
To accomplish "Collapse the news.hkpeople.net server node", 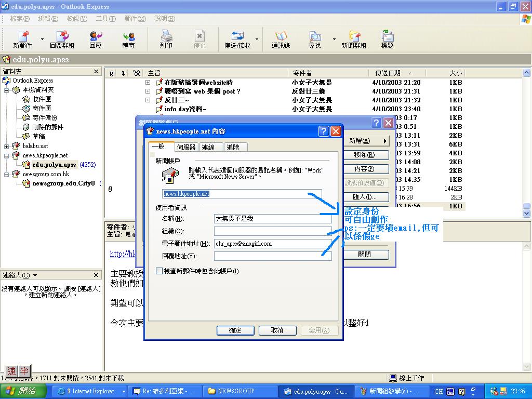I will pyautogui.click(x=6, y=156).
